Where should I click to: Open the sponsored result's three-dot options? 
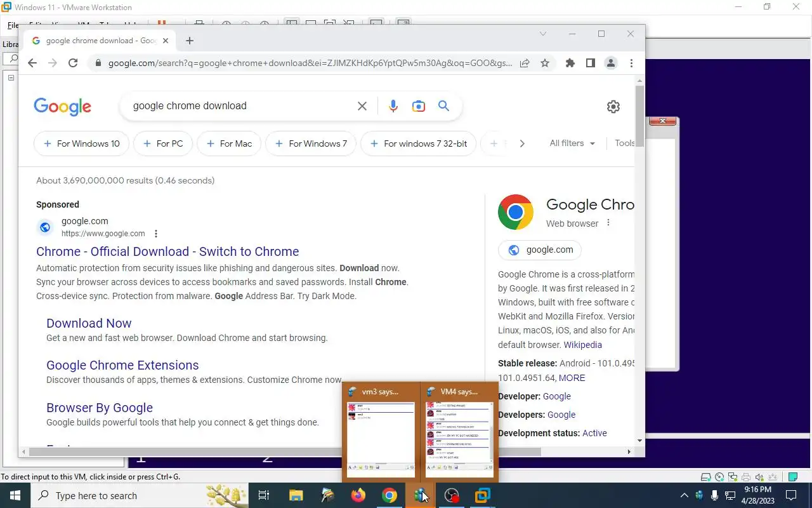[156, 234]
